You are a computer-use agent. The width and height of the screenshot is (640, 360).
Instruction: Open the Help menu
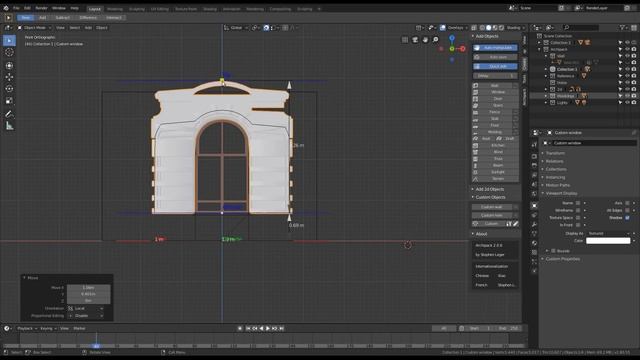74,8
